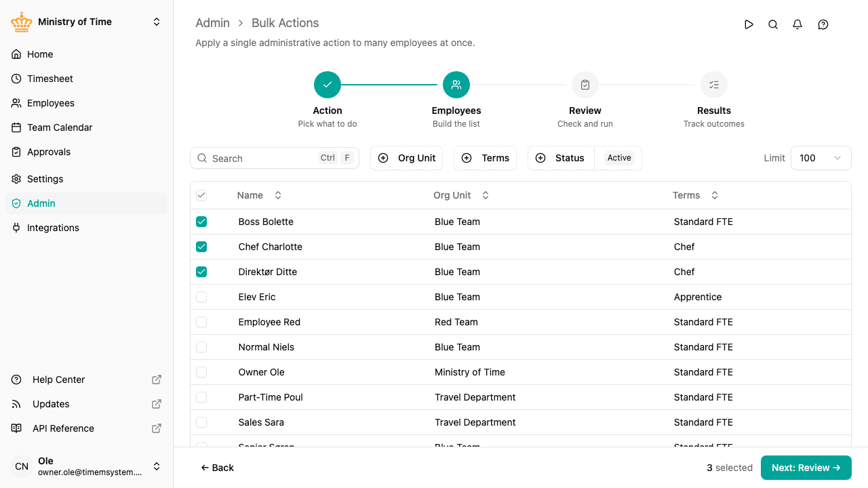The width and height of the screenshot is (868, 488).
Task: Select Sales Sara checkbox
Action: coord(201,422)
